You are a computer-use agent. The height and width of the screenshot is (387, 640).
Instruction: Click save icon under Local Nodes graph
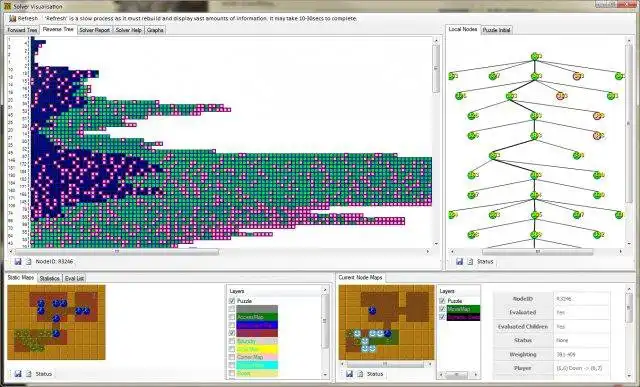pos(460,261)
